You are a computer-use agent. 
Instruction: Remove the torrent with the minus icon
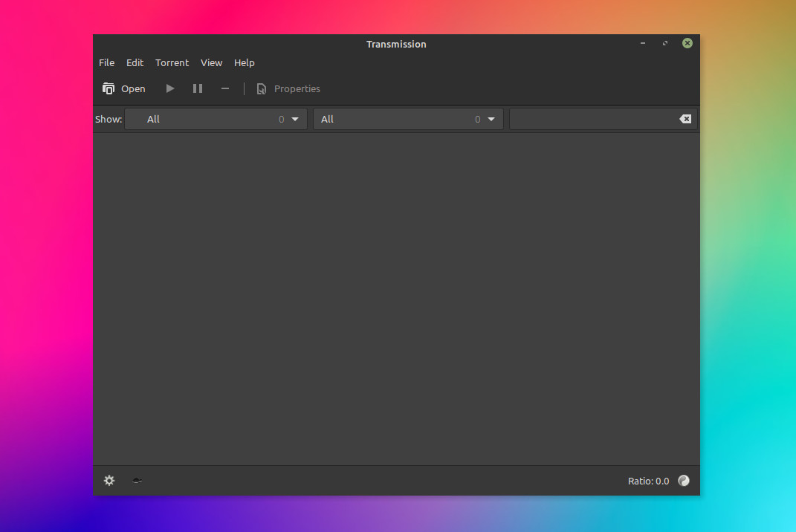[x=225, y=89]
